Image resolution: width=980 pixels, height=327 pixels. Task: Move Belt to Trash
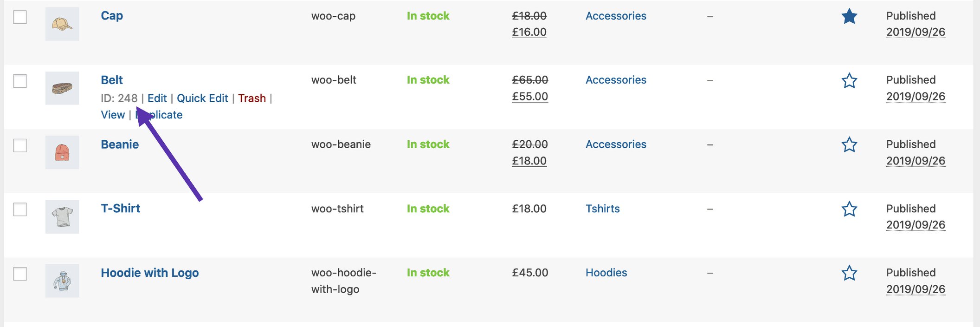tap(252, 98)
